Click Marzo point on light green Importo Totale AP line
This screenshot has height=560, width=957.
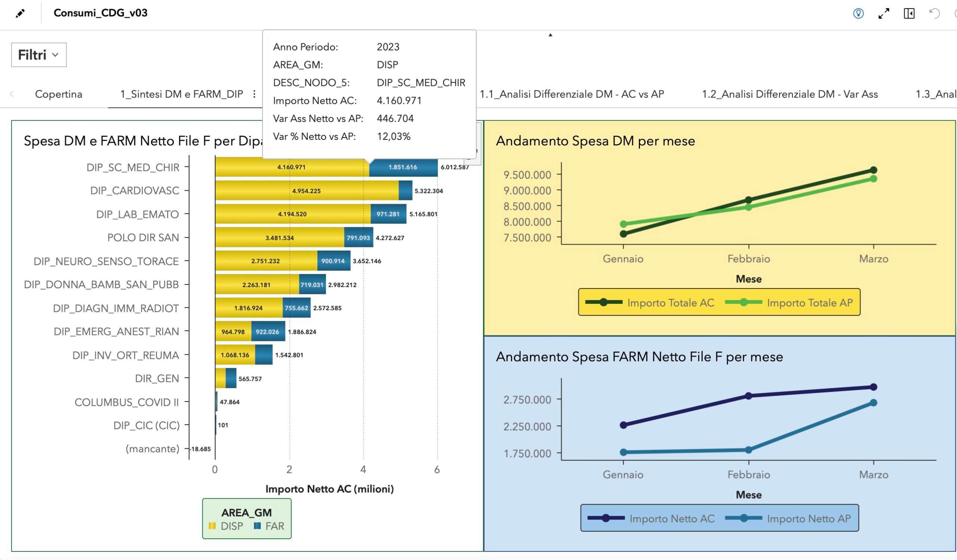874,178
